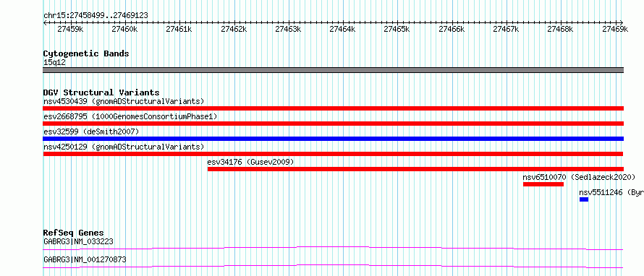Select the GABRG3|NM_033223 gene label
Image resolution: width=644 pixels, height=276 pixels.
[78, 241]
